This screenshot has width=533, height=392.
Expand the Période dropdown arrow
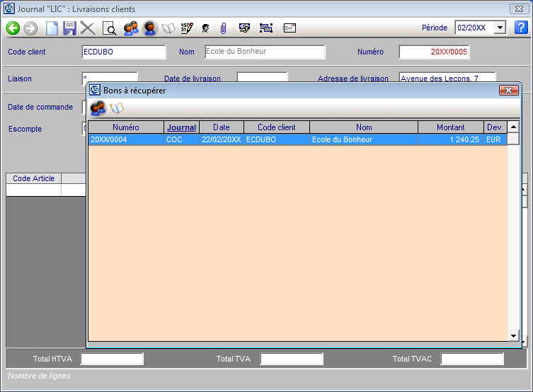[x=500, y=28]
